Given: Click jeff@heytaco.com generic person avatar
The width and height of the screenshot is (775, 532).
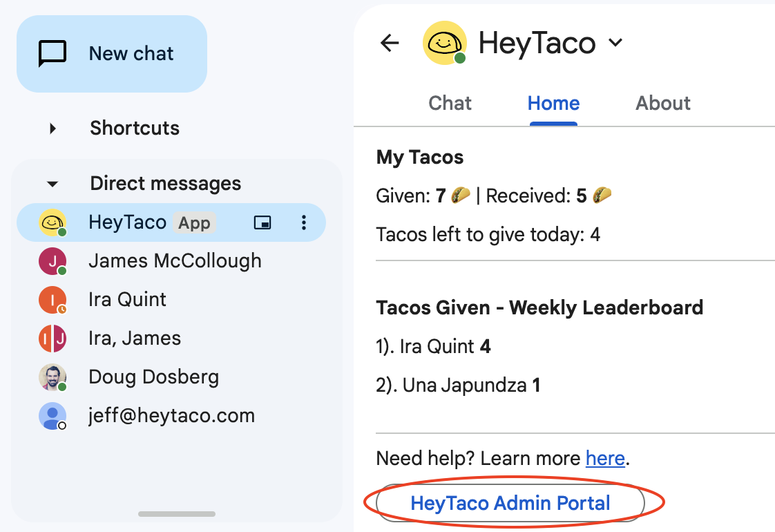Looking at the screenshot, I should click(52, 416).
